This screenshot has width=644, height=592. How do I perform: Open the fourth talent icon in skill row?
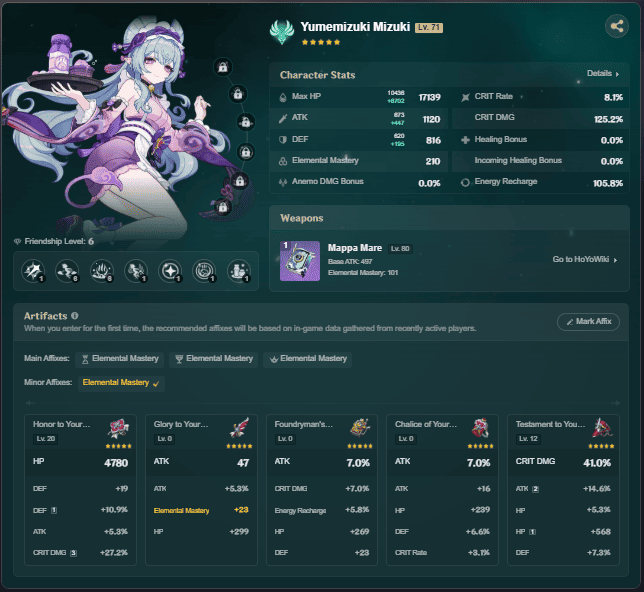(x=136, y=271)
